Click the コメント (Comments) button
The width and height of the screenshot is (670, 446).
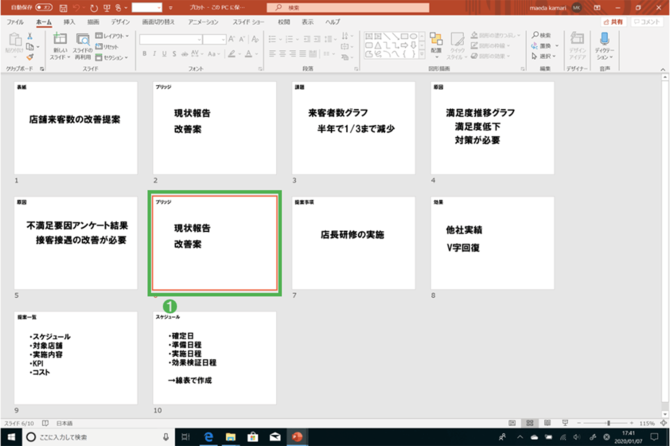click(x=646, y=22)
